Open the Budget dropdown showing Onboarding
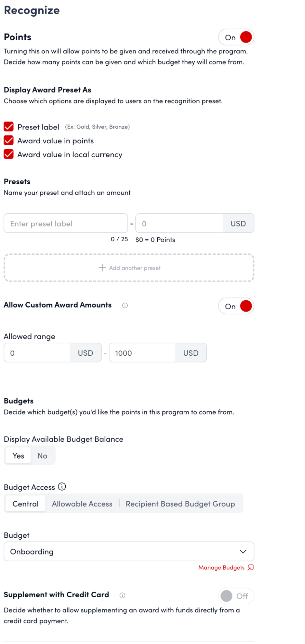The height and width of the screenshot is (644, 305). click(x=129, y=552)
